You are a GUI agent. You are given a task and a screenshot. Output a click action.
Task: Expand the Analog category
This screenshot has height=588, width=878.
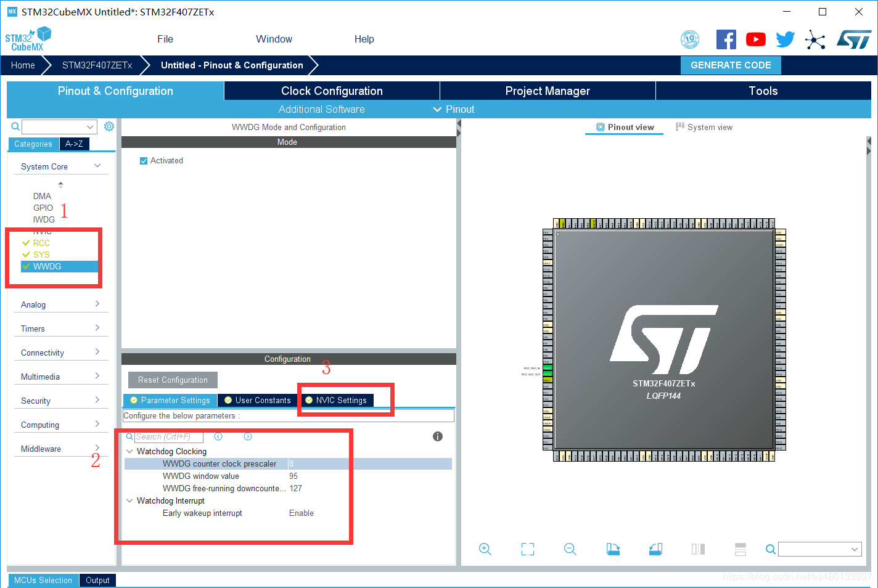point(97,304)
